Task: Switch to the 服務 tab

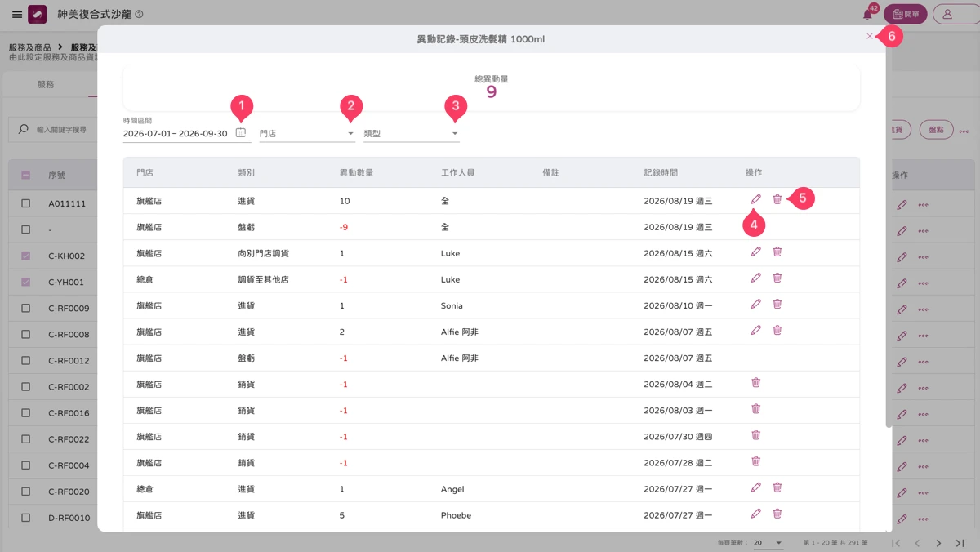Action: click(x=46, y=84)
